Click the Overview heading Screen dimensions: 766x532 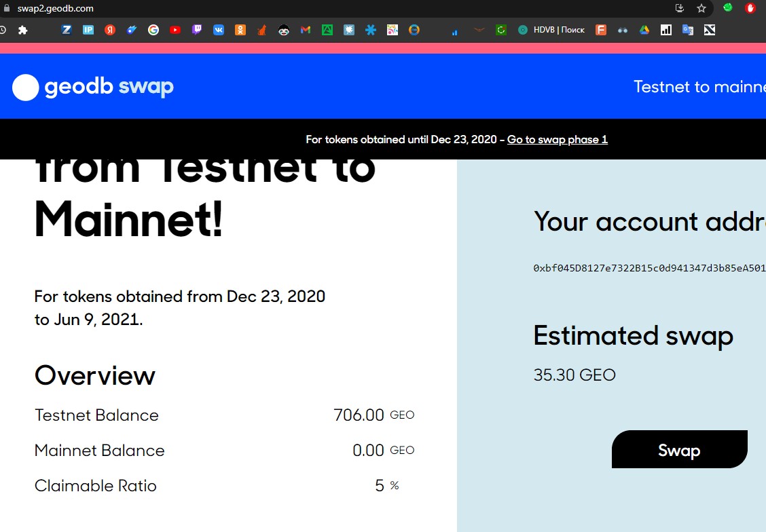pyautogui.click(x=95, y=375)
